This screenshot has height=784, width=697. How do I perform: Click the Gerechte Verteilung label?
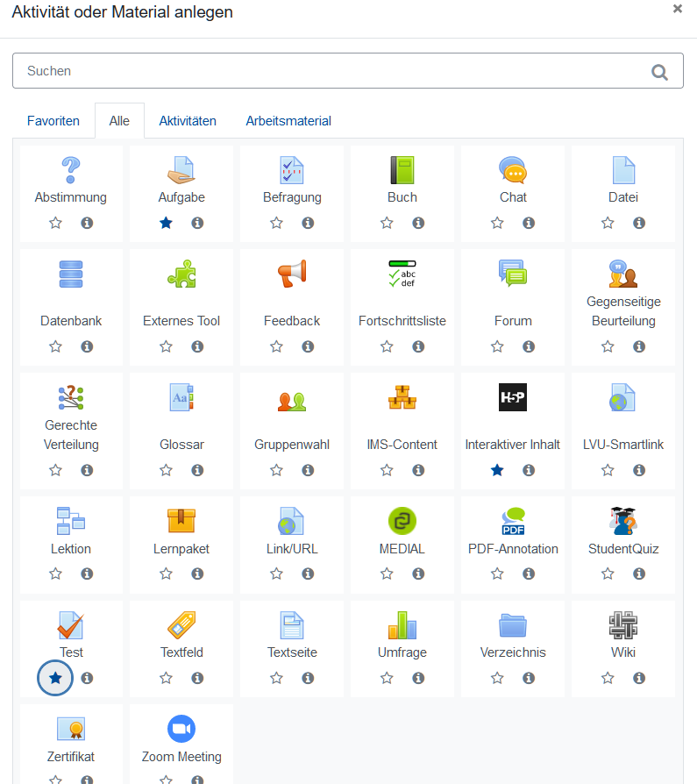tap(71, 435)
